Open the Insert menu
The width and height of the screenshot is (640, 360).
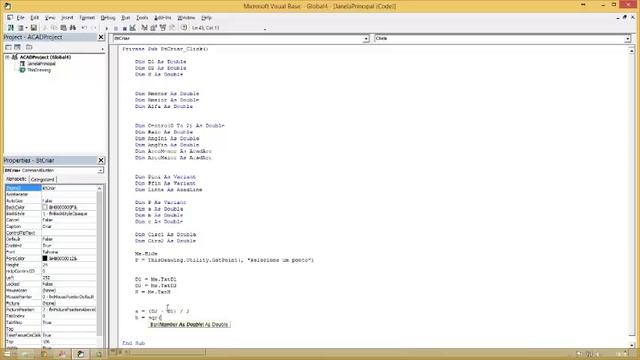(67, 18)
